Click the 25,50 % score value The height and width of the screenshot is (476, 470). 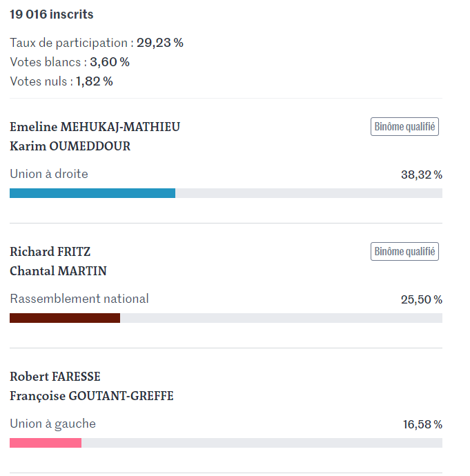[422, 299]
